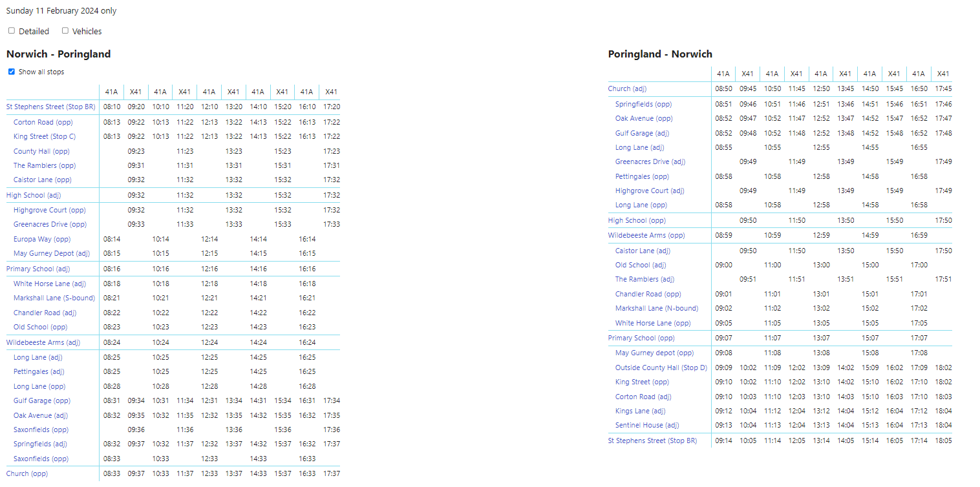Open the Europa Way (opp) stop link
980x487 pixels.
click(x=42, y=239)
